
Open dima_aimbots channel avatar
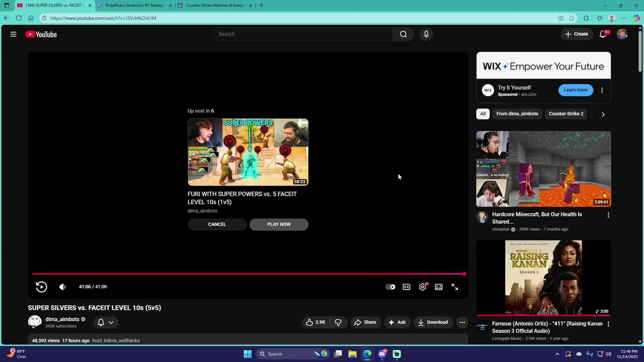[x=35, y=322]
